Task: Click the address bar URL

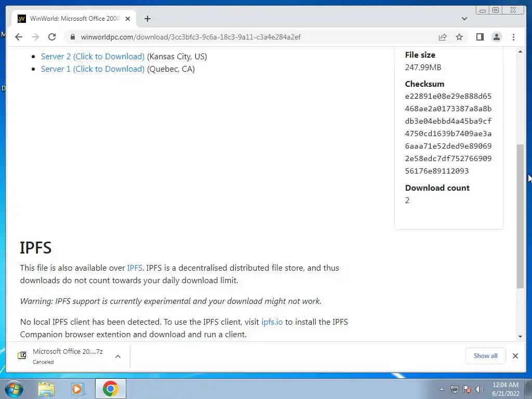Action: pos(190,37)
